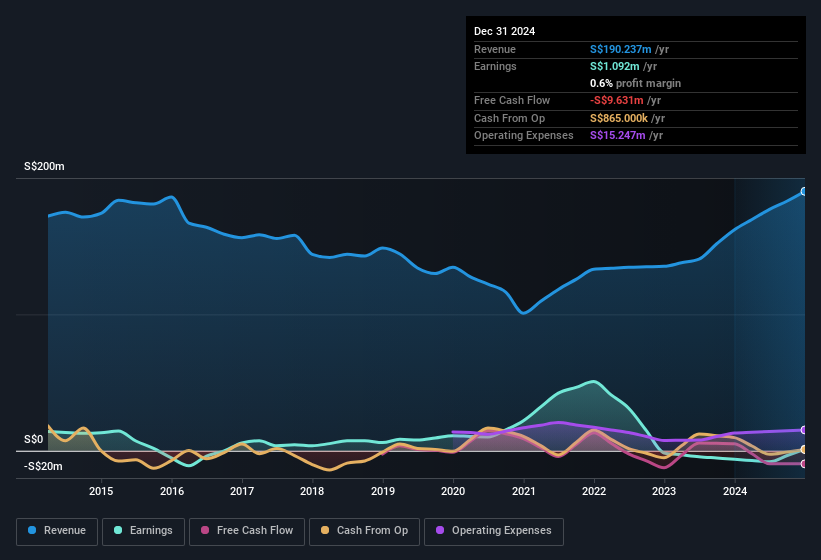Image resolution: width=821 pixels, height=560 pixels.
Task: Click the S$190.237m Revenue value in tooltip
Action: [620, 49]
